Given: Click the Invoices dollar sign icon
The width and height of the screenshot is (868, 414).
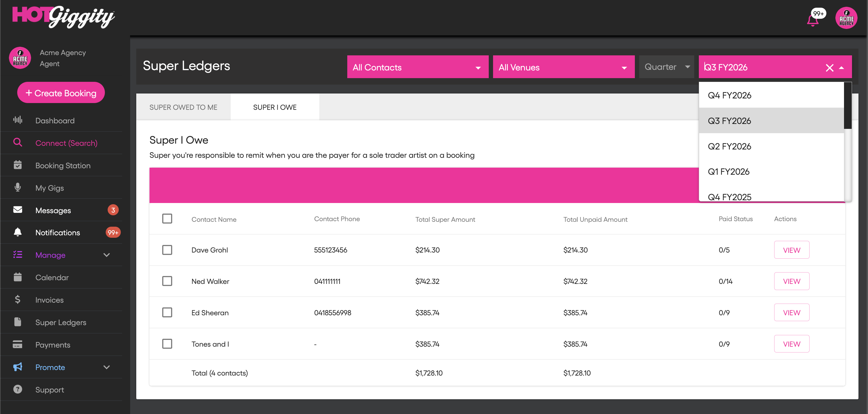Looking at the screenshot, I should [x=18, y=300].
